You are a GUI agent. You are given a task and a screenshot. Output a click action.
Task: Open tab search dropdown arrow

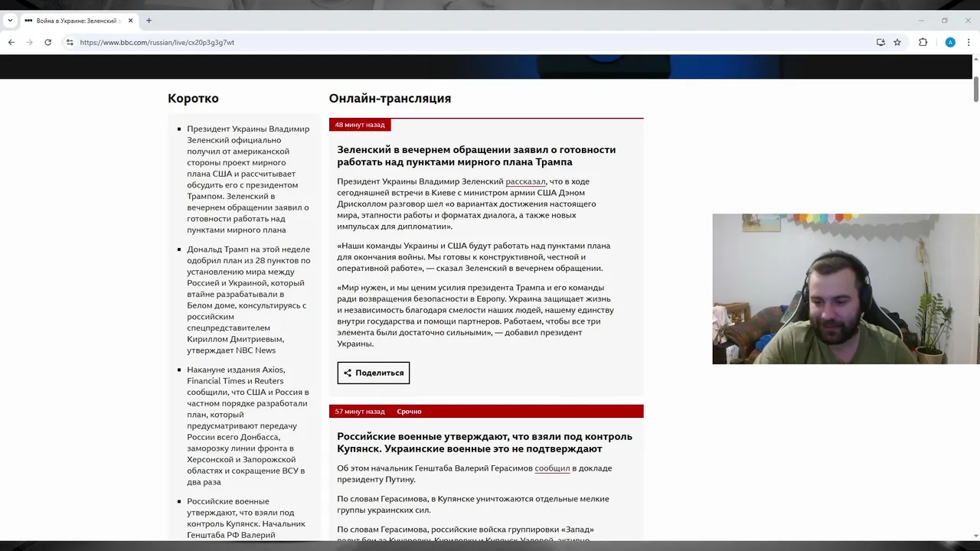[10, 21]
